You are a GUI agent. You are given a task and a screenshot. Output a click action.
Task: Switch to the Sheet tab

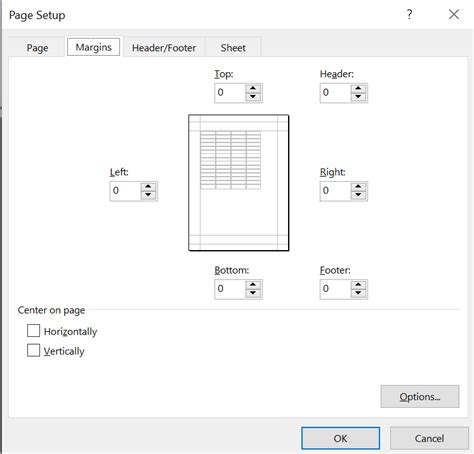[233, 48]
